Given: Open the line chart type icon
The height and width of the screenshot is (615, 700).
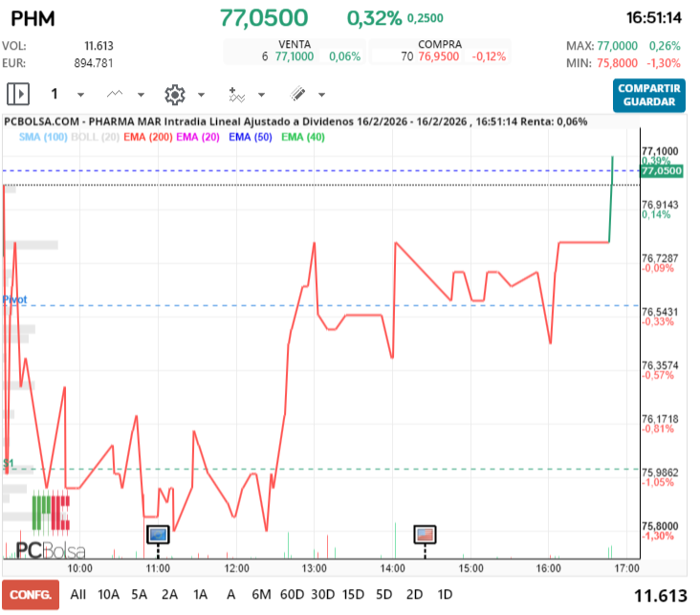Looking at the screenshot, I should click(x=115, y=95).
